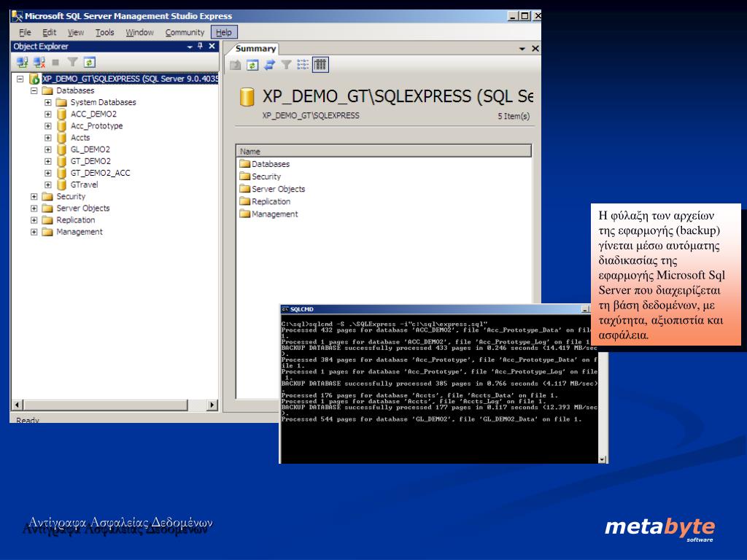Click the Disconnect icon in Object Explorer
Image resolution: width=747 pixels, height=560 pixels.
coord(39,62)
